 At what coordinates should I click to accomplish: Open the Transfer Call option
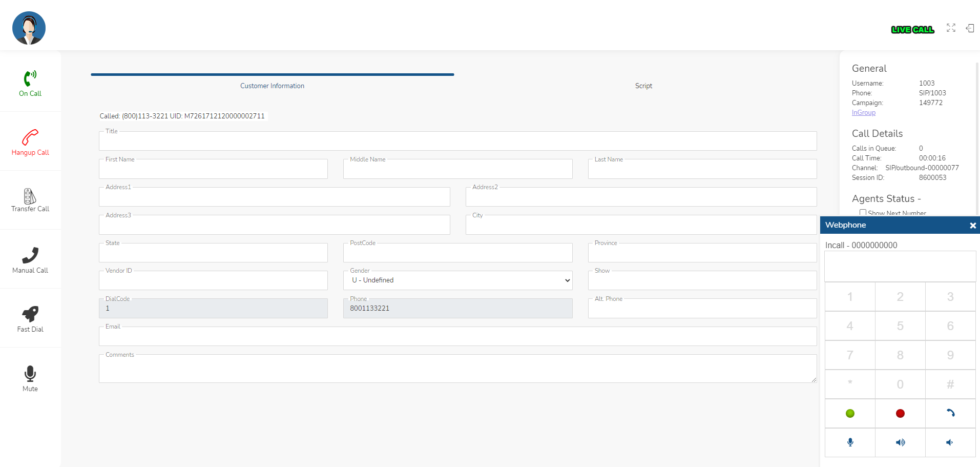[30, 197]
